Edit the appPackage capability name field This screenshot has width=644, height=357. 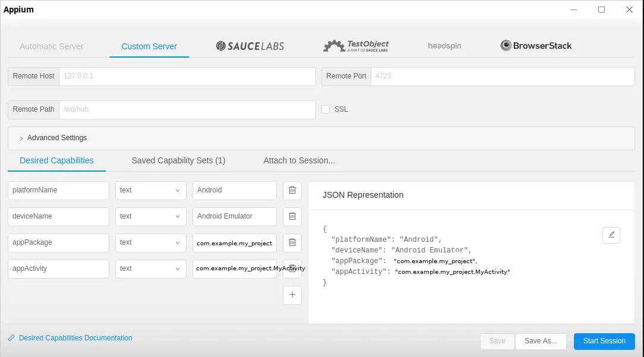pos(58,242)
